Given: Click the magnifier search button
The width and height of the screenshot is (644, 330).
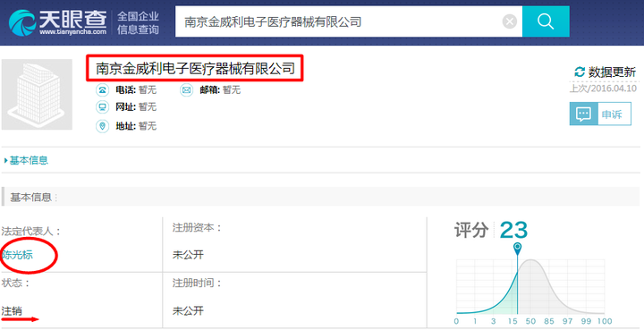Looking at the screenshot, I should coord(546,21).
